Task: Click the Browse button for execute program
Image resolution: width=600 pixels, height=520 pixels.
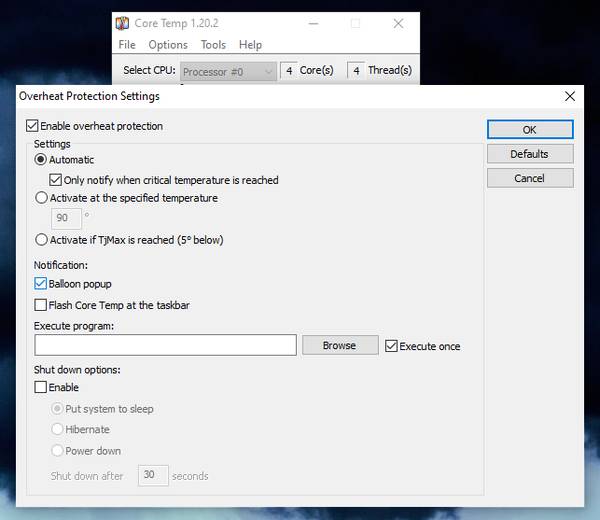Action: point(340,346)
